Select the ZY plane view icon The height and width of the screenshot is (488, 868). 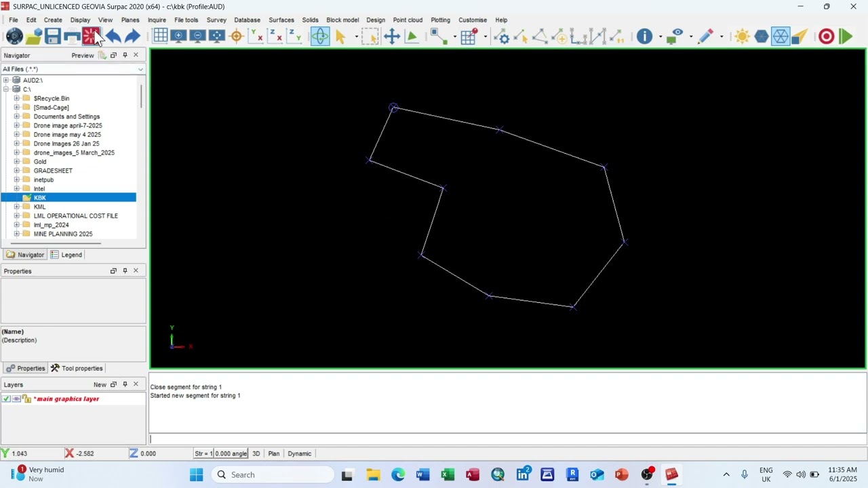point(294,37)
